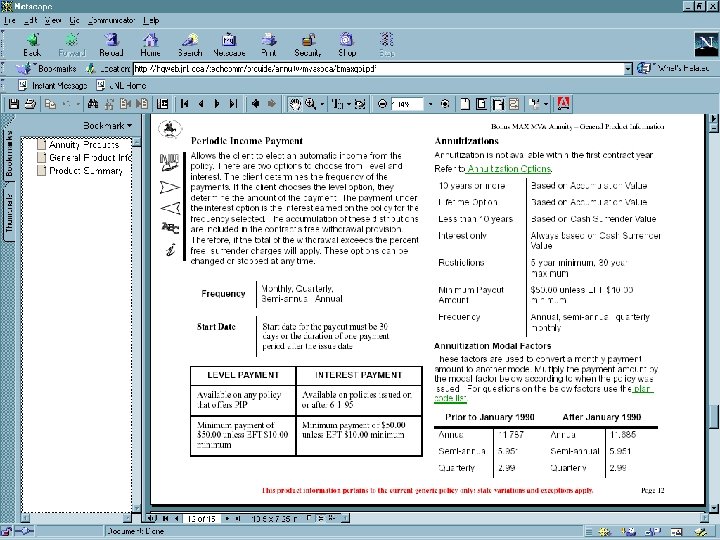Click the Acrobat save copy icon
The image size is (720, 540).
[x=14, y=104]
